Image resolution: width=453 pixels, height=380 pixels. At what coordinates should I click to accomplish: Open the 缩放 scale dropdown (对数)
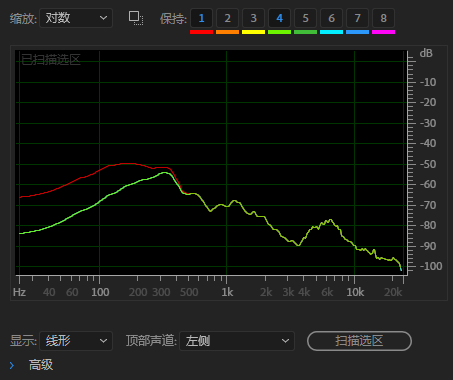76,18
